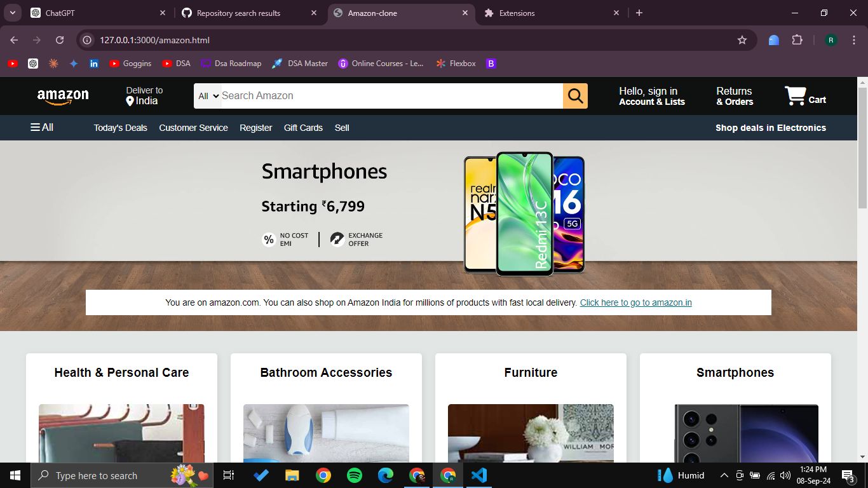Viewport: 868px width, 488px height.
Task: Switch to the Repository search results tab
Action: (x=238, y=13)
